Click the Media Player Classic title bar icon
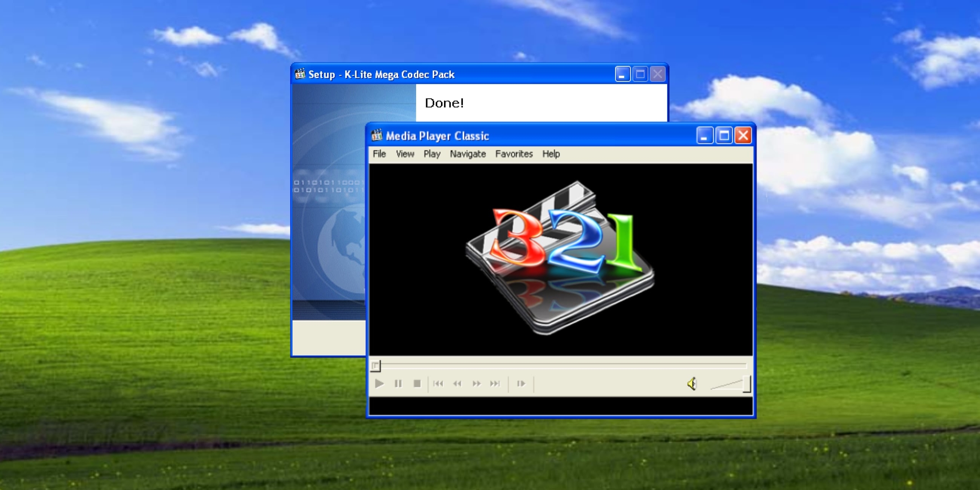Image resolution: width=980 pixels, height=490 pixels. 377,136
